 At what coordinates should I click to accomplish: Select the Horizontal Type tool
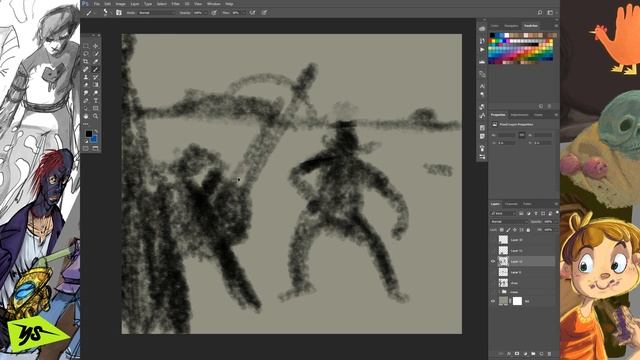coord(96,100)
